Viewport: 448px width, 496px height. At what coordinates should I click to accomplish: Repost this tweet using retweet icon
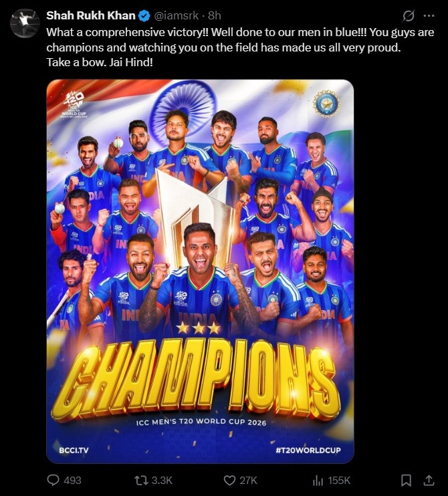[x=141, y=481]
